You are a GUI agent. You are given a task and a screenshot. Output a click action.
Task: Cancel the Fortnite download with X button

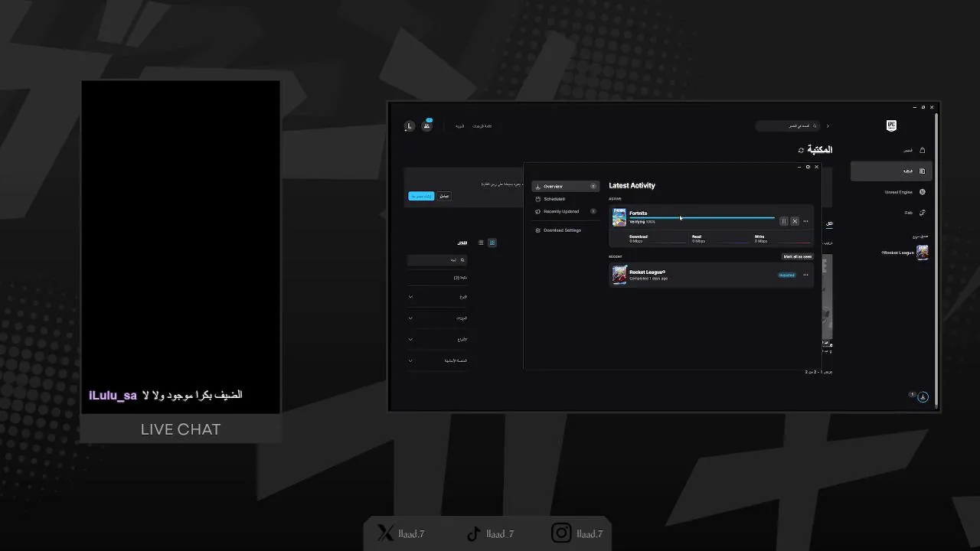(x=795, y=221)
